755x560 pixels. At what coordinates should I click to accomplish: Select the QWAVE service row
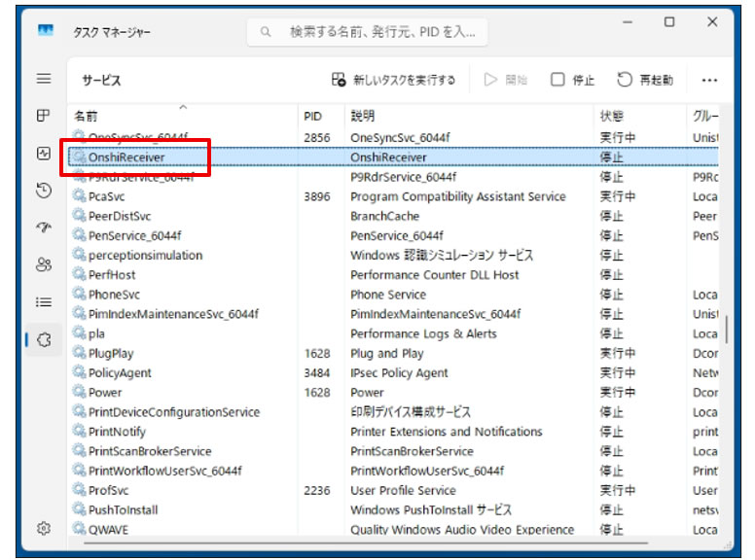[x=393, y=529]
